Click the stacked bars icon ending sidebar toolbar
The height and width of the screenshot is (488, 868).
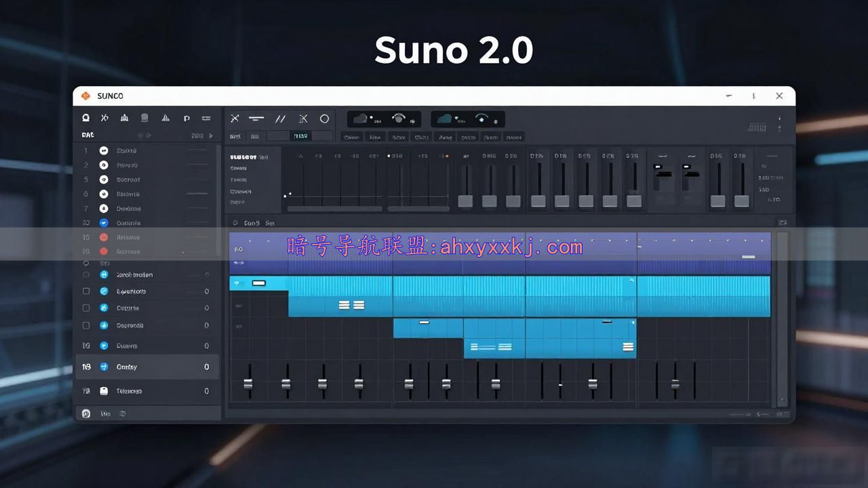click(207, 118)
